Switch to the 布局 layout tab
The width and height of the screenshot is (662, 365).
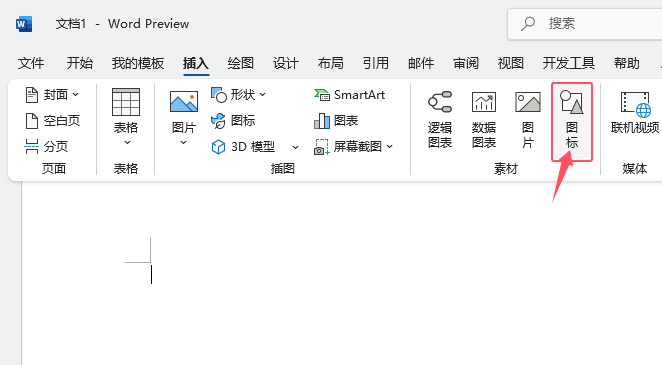(331, 63)
